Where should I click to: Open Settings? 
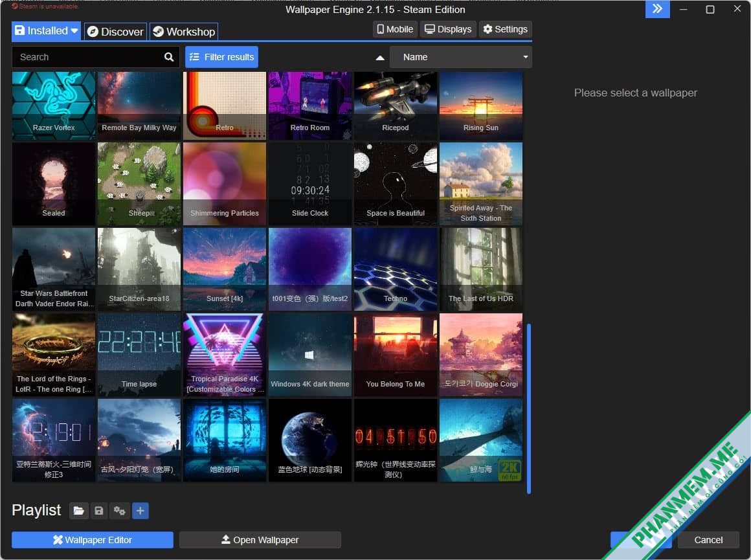click(x=505, y=29)
